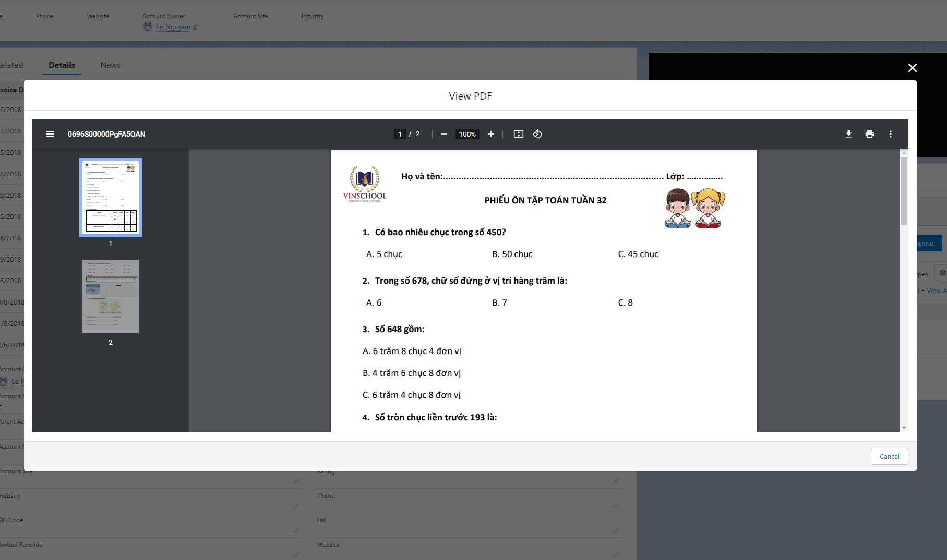Screen dimensions: 947x560
Task: Click the Cancel button
Action: pyautogui.click(x=889, y=456)
